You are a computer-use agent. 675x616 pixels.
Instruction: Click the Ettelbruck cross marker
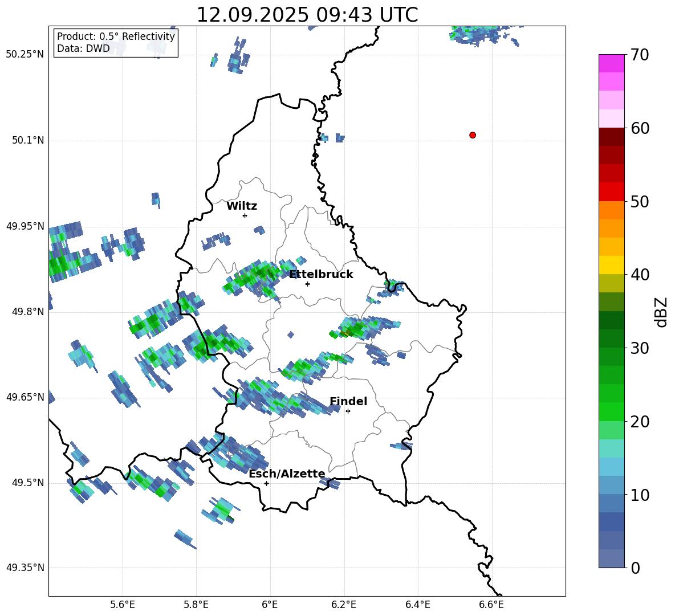(x=307, y=284)
